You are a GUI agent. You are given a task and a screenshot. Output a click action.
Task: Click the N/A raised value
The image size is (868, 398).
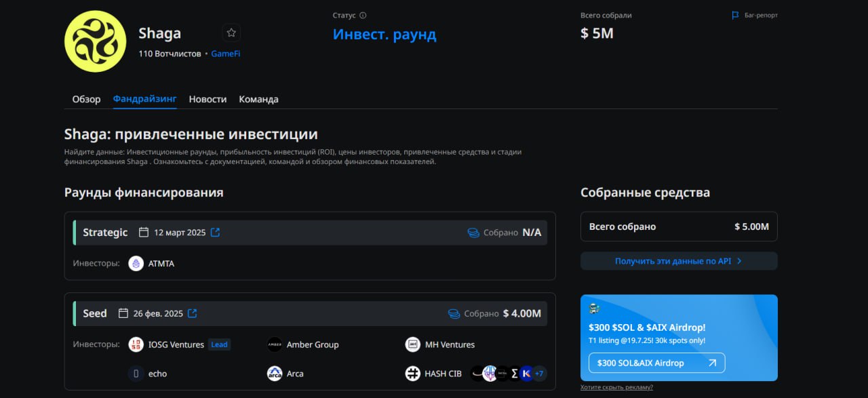coord(532,233)
